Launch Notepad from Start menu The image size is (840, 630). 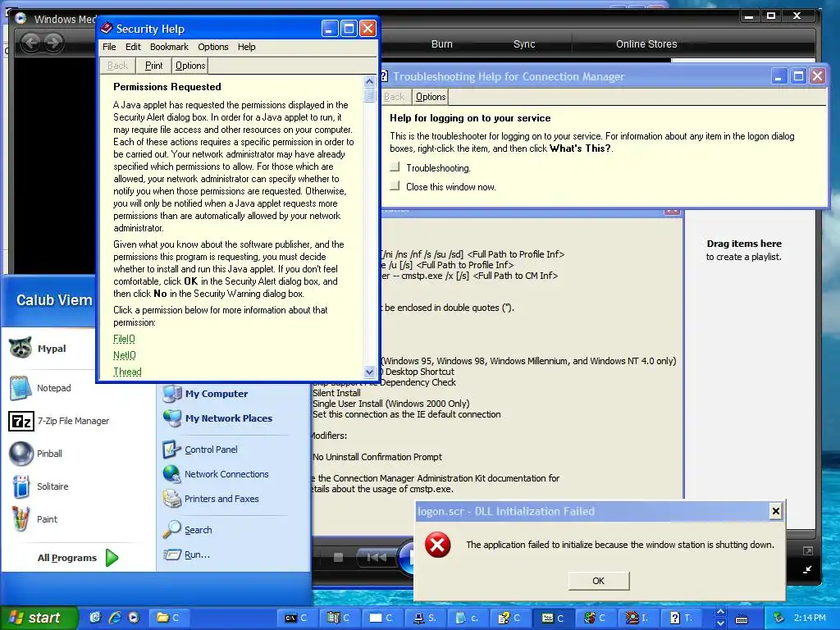pyautogui.click(x=40, y=388)
